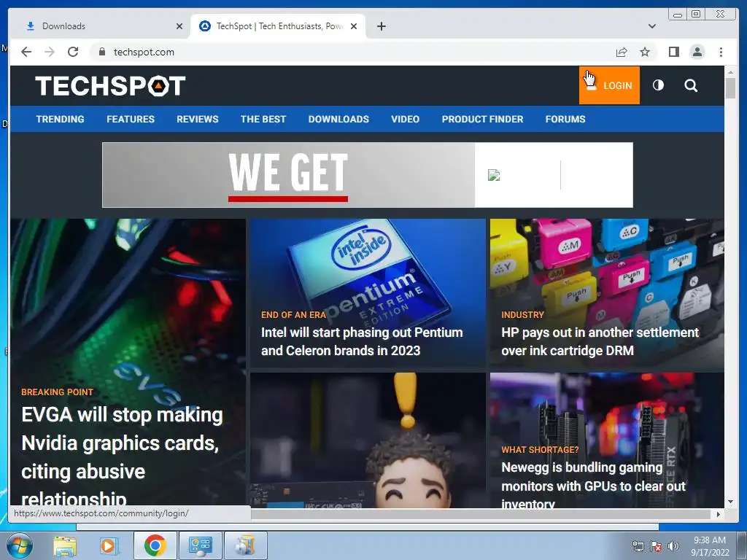Open EVGA stops making Nvidia cards article
Viewport: 747px width, 560px height.
[x=122, y=456]
